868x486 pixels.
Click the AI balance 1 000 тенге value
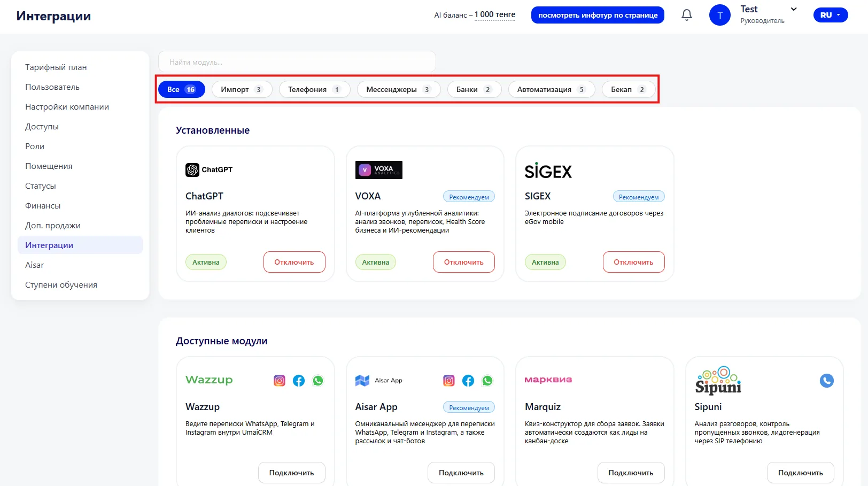pos(495,15)
